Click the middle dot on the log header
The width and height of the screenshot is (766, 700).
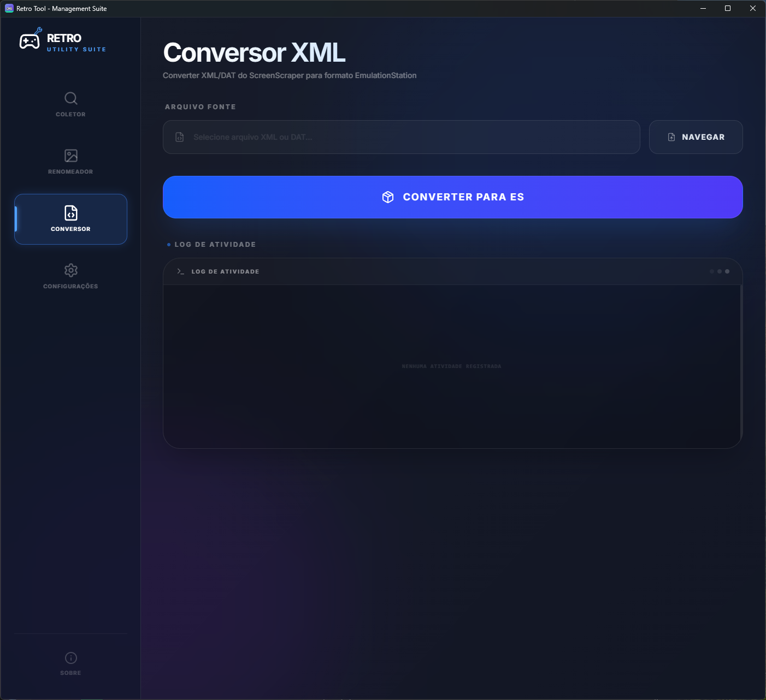click(719, 271)
